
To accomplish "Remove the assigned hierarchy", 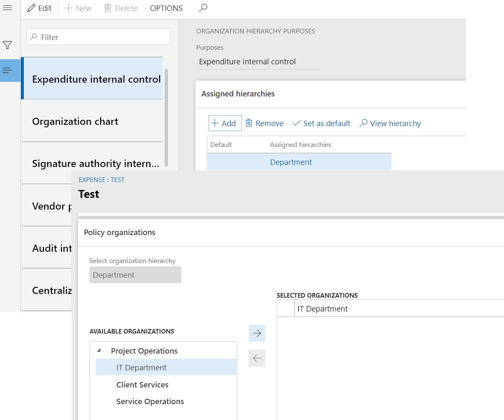I will 264,123.
